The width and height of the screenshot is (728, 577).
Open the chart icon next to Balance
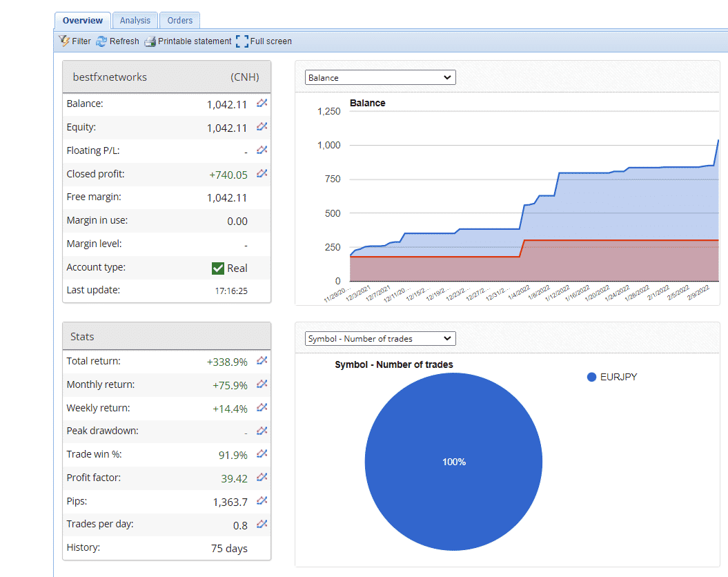262,103
